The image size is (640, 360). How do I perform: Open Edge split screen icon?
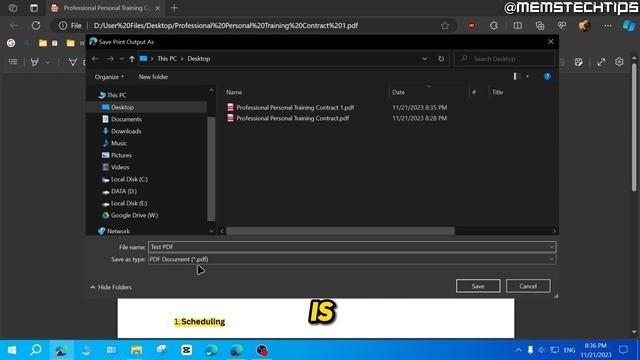coord(518,25)
